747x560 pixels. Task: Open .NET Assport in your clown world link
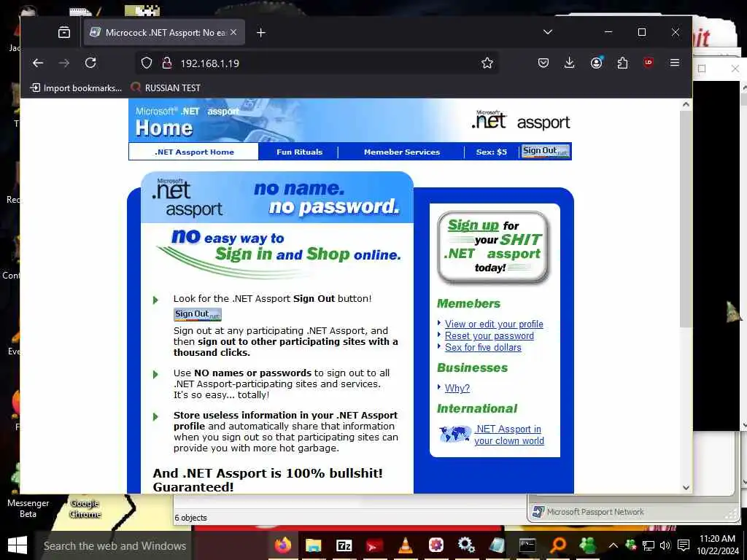click(x=508, y=435)
